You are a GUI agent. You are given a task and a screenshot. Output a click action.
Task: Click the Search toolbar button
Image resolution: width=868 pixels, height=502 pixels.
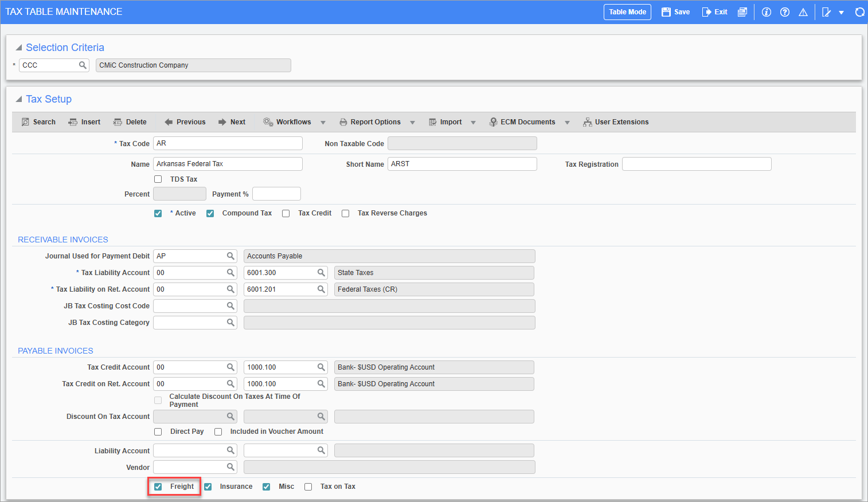[x=38, y=122]
